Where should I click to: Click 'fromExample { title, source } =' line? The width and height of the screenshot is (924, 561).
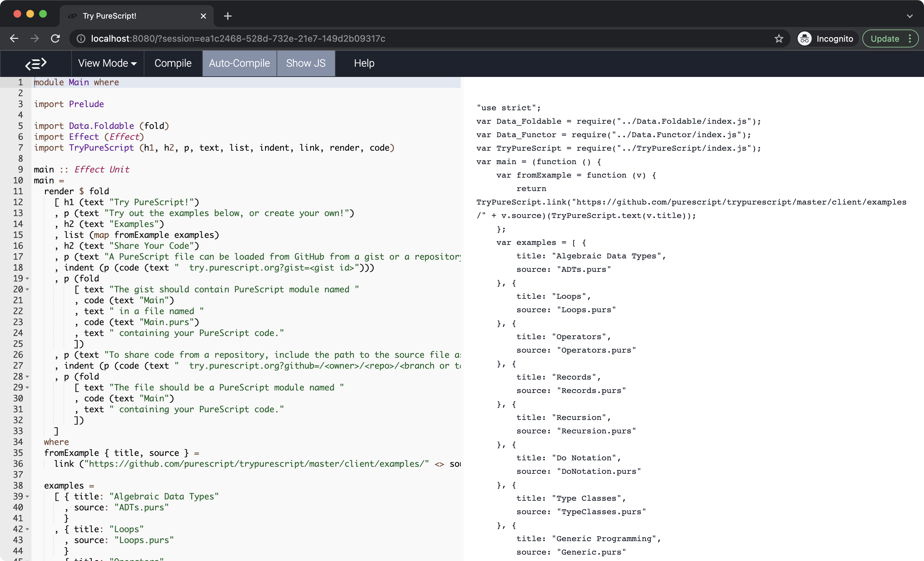tap(122, 453)
